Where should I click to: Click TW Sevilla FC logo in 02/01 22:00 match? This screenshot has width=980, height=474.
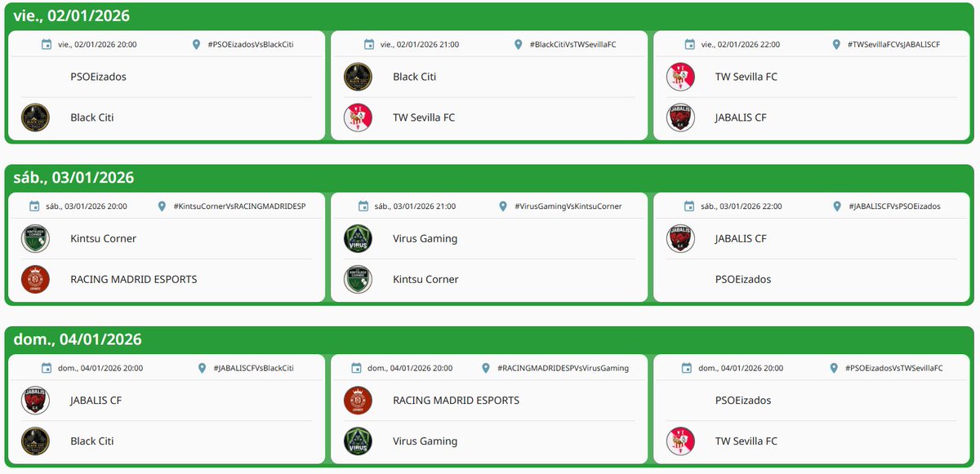(680, 77)
